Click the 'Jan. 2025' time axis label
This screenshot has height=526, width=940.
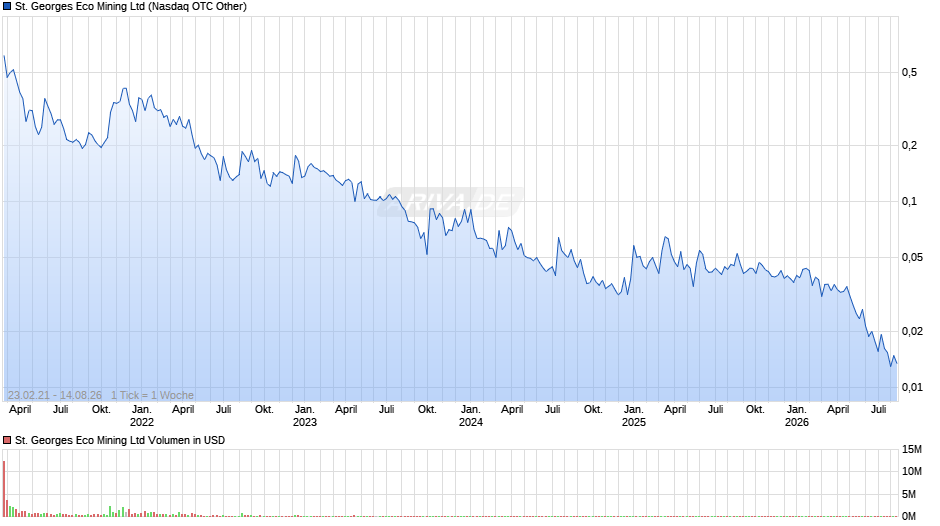[634, 416]
